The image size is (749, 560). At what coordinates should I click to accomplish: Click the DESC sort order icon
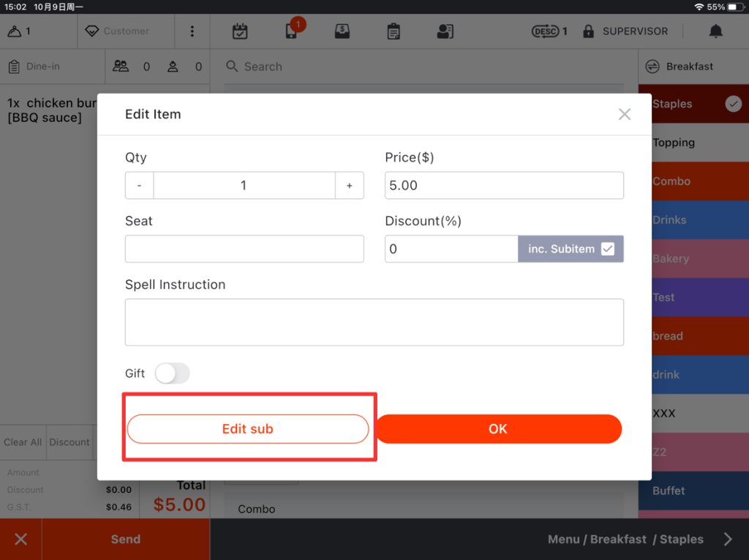click(545, 31)
